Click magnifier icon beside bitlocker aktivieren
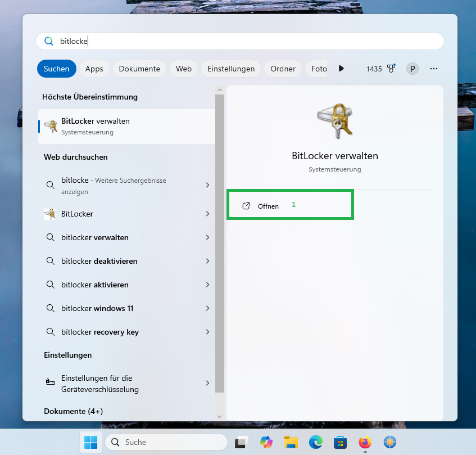 coord(51,285)
